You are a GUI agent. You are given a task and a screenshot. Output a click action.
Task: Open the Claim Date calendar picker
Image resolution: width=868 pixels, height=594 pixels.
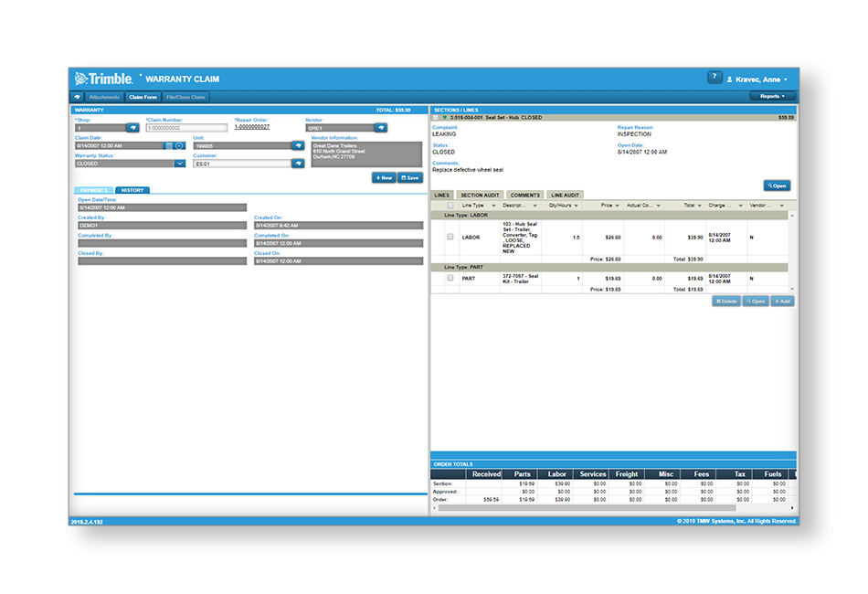tap(168, 145)
